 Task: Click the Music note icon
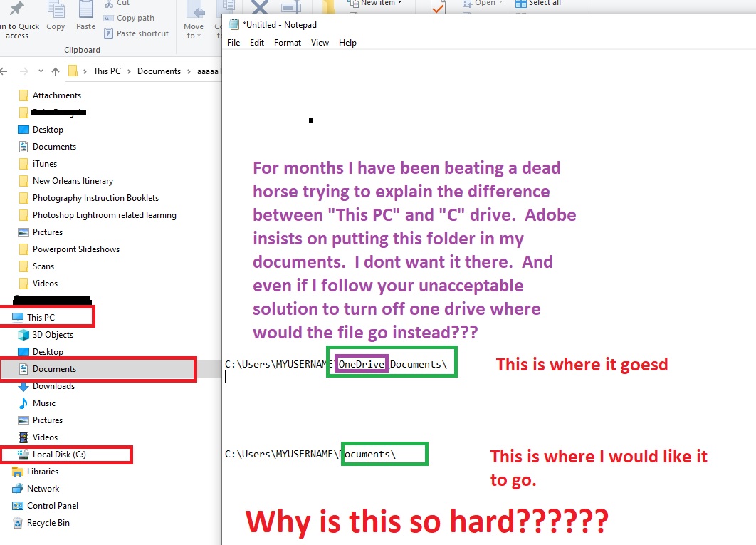tap(23, 403)
